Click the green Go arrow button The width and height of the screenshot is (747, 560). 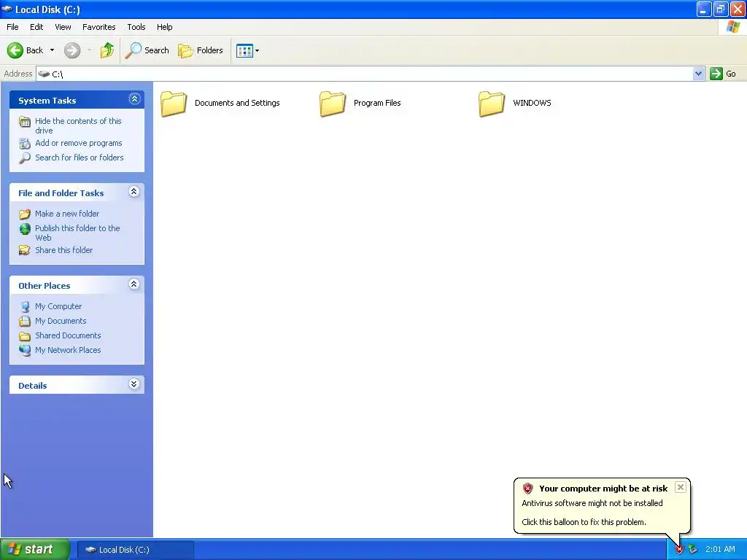pyautogui.click(x=716, y=74)
